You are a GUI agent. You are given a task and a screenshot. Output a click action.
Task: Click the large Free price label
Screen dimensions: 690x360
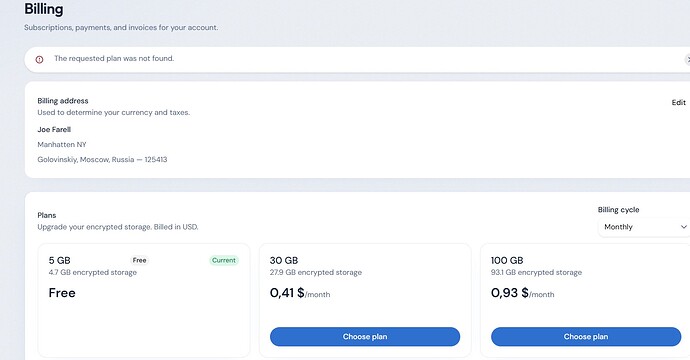click(x=62, y=293)
